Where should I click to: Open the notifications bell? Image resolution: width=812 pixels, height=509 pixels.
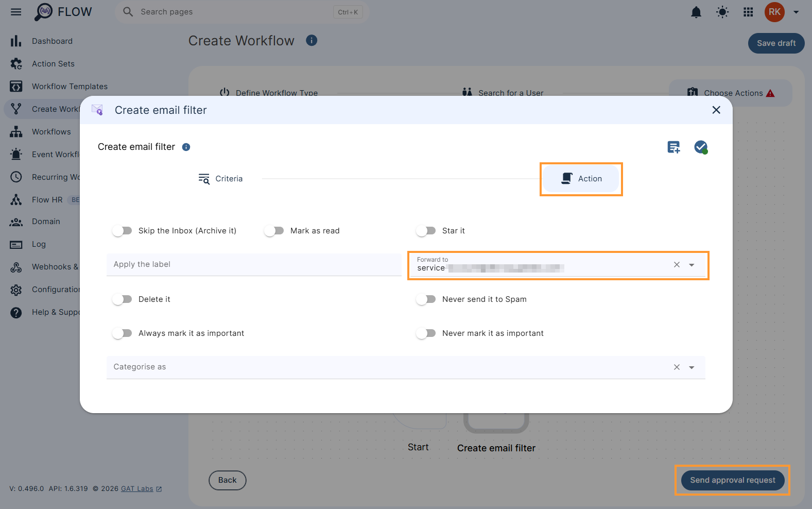tap(696, 12)
